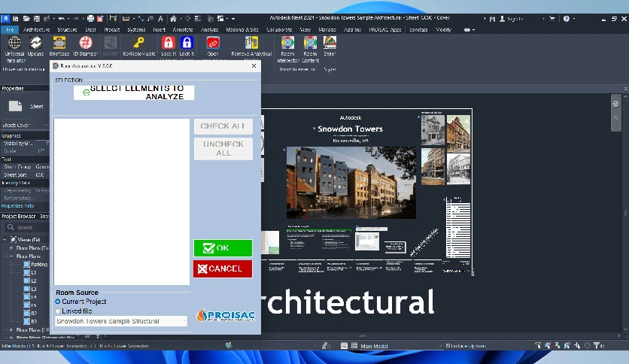This screenshot has width=629, height=364.
Task: Click the navigation wheel in view control bar
Action: 615,104
